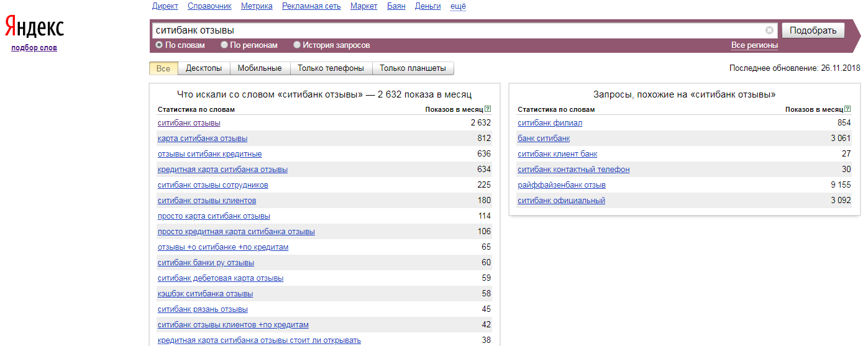Click the value '9 155' for райффайзенбанк
Image resolution: width=868 pixels, height=346 pixels.
coord(841,185)
